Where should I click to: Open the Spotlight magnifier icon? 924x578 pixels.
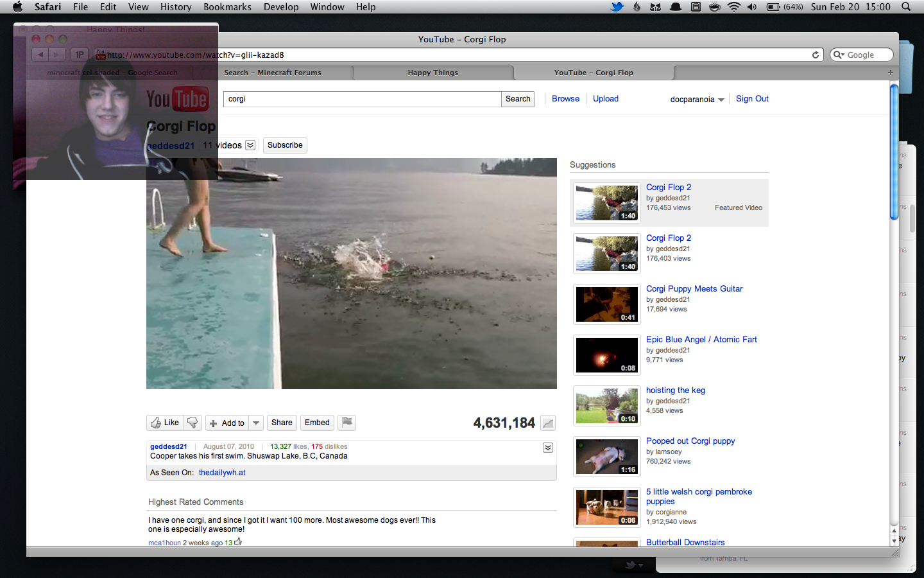(906, 7)
